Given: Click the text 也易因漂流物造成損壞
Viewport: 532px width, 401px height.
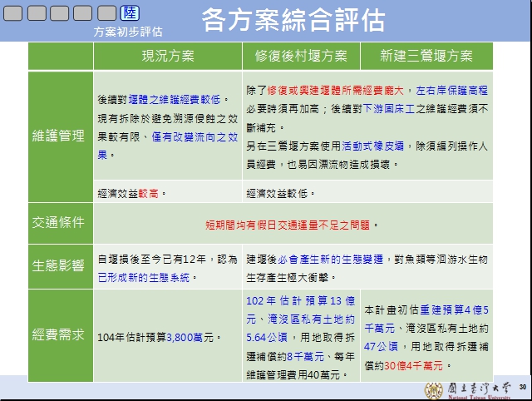Looking at the screenshot, I should click(338, 165).
